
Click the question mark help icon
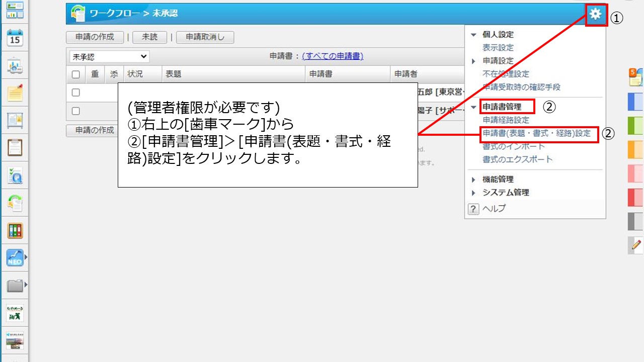point(473,209)
